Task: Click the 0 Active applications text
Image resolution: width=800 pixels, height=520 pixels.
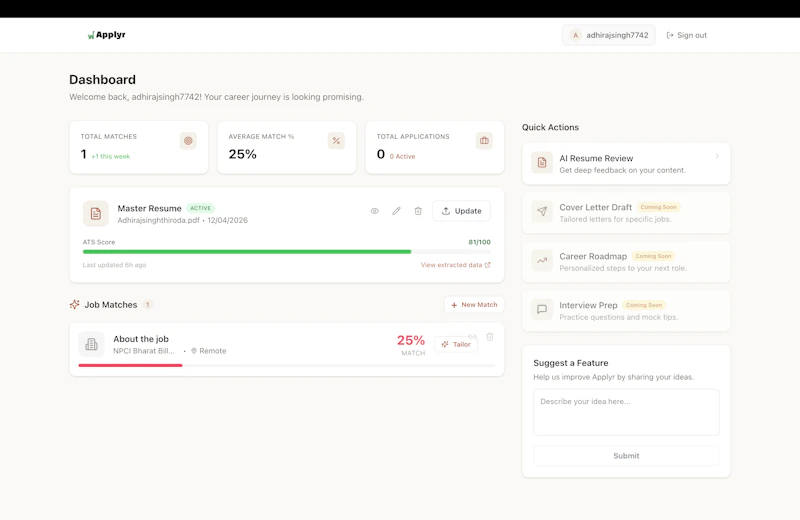Action: (x=403, y=157)
